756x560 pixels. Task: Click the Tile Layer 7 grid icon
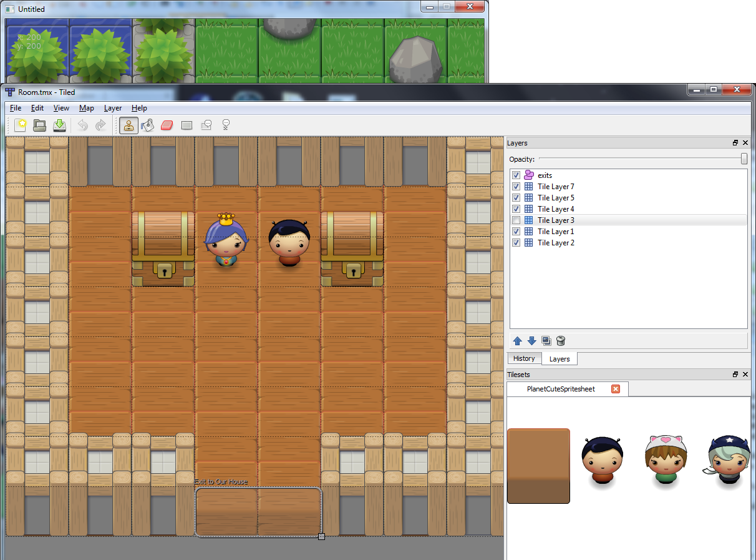point(528,187)
